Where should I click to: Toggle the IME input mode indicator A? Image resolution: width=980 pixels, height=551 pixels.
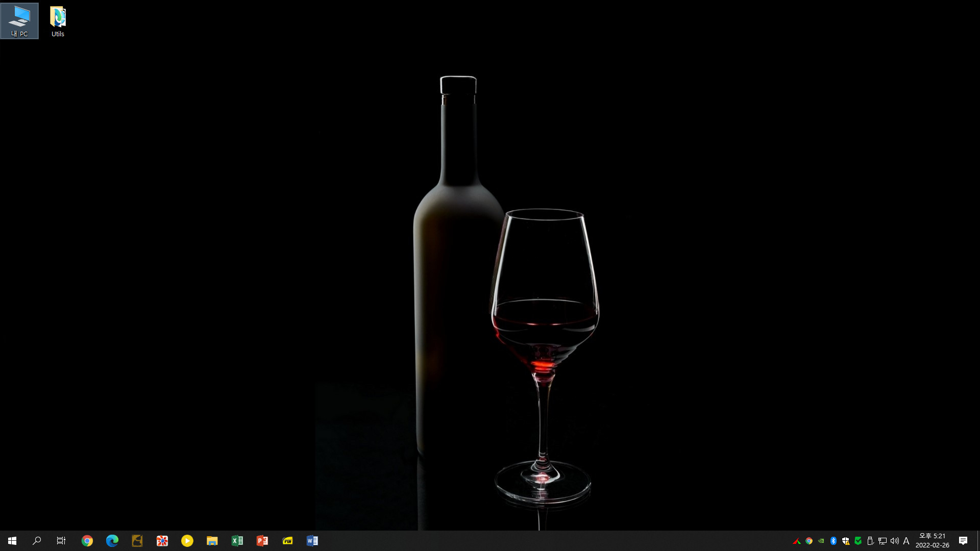[906, 541]
